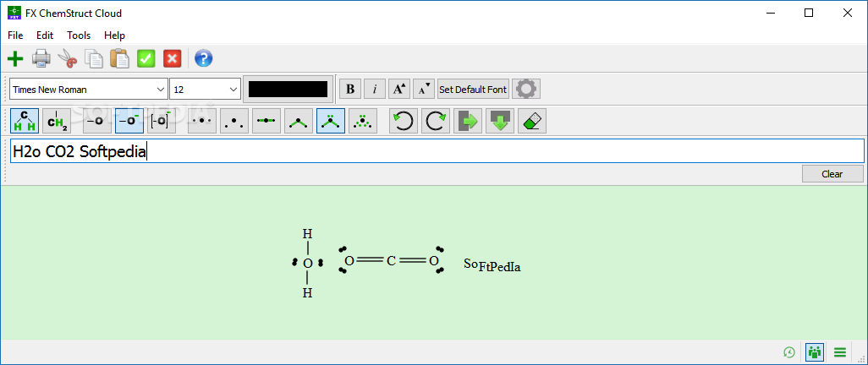868x365 pixels.
Task: Open the font size 12 dropdown
Action: point(206,89)
